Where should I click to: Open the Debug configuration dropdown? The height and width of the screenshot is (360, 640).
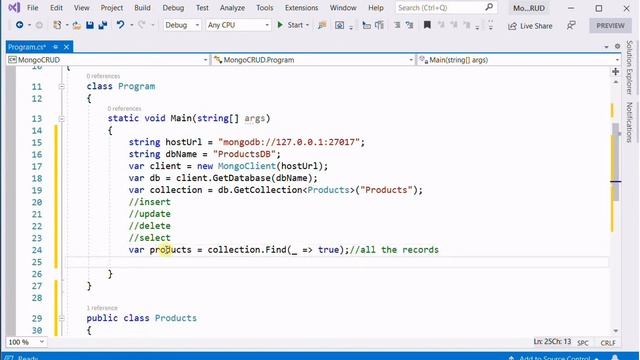click(x=182, y=25)
